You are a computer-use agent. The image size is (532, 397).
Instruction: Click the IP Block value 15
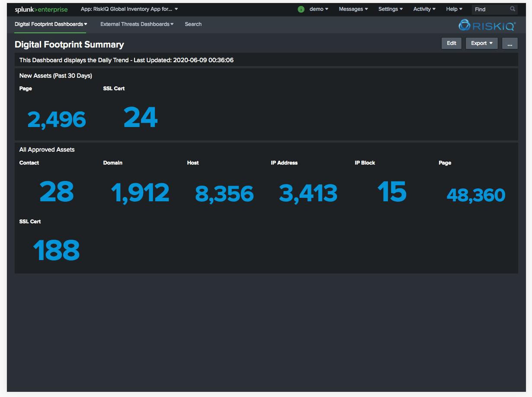click(x=392, y=192)
